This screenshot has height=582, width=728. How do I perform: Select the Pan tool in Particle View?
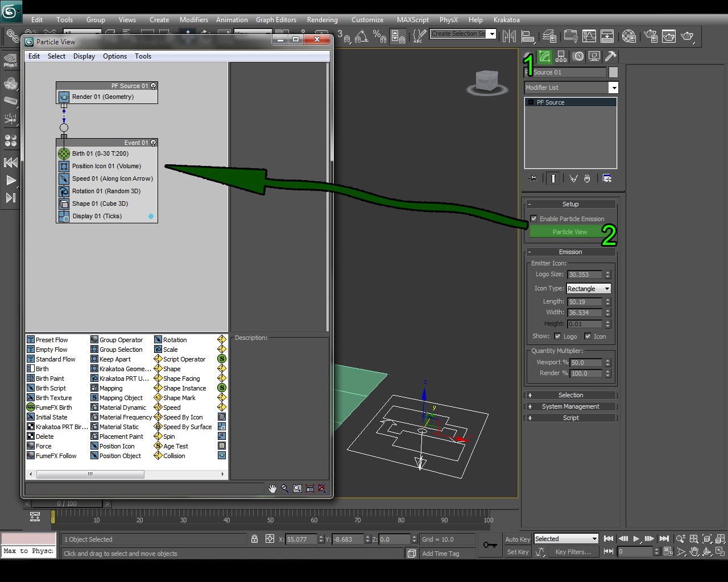tap(272, 488)
